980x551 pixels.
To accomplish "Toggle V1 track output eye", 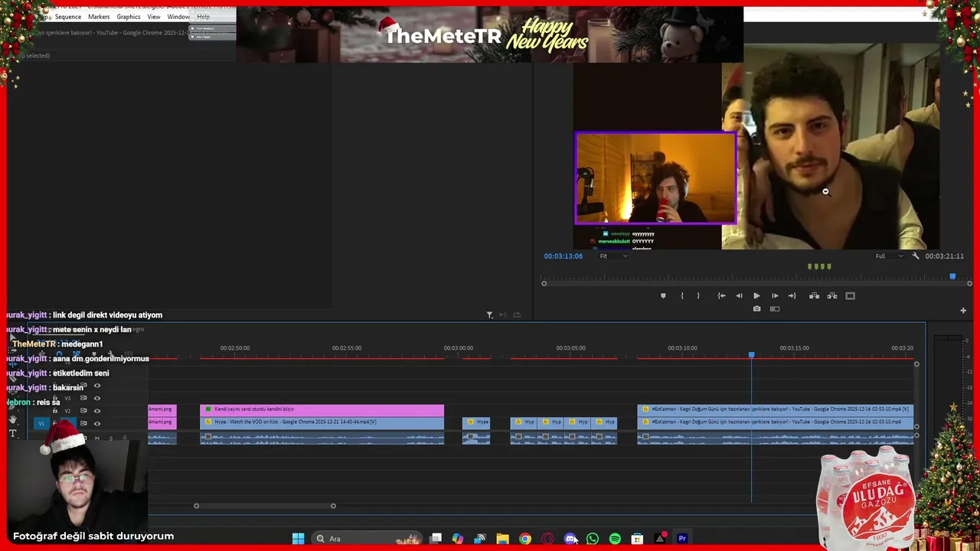I will click(96, 423).
